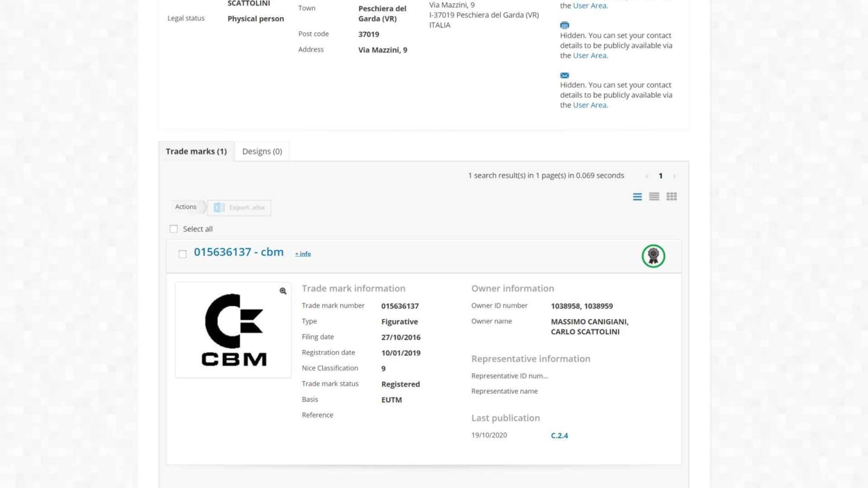Click the magnifier zoom icon on CBM logo

click(283, 291)
